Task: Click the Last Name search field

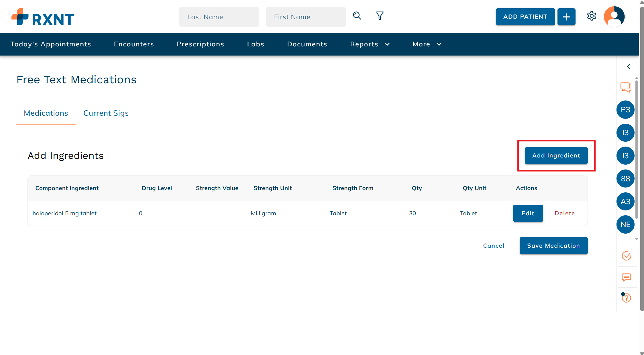Action: (x=219, y=17)
